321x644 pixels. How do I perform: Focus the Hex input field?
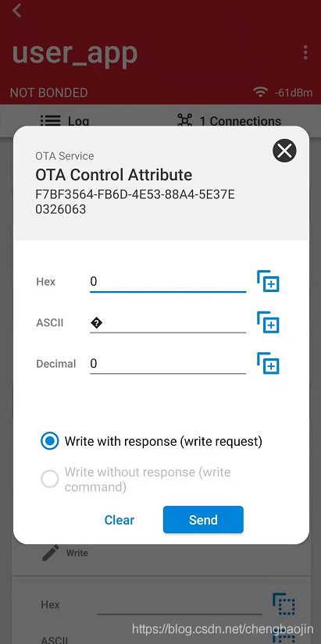point(168,282)
